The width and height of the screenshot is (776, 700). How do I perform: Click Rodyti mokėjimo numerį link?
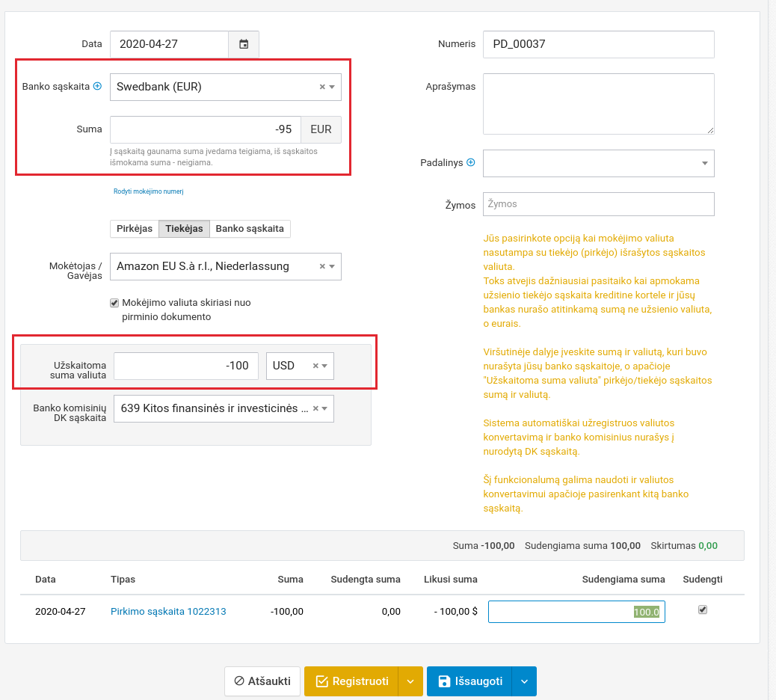point(148,191)
